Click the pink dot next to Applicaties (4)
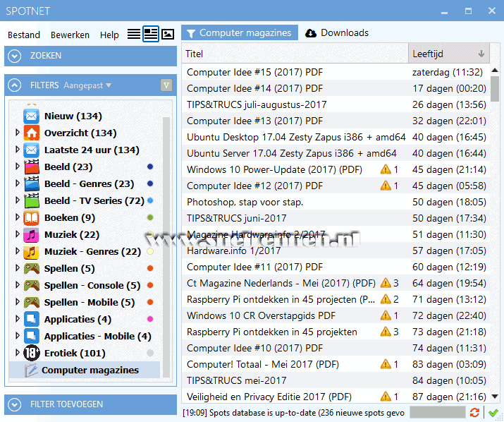Screen dimensions: 504x422 click(150, 319)
